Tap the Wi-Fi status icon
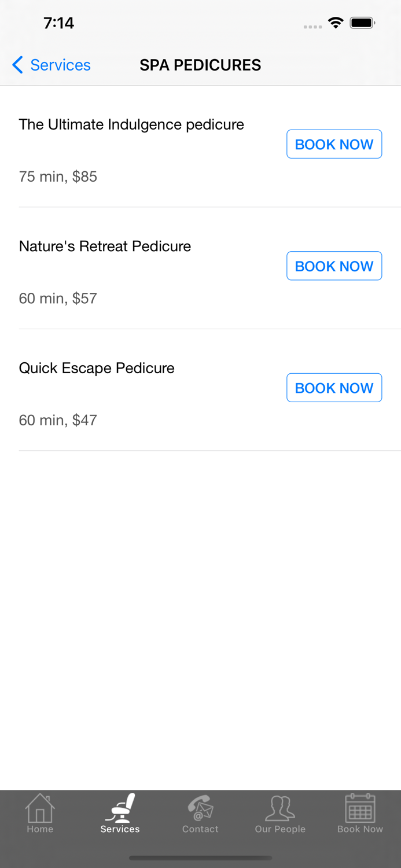This screenshot has width=401, height=868. pos(335,23)
